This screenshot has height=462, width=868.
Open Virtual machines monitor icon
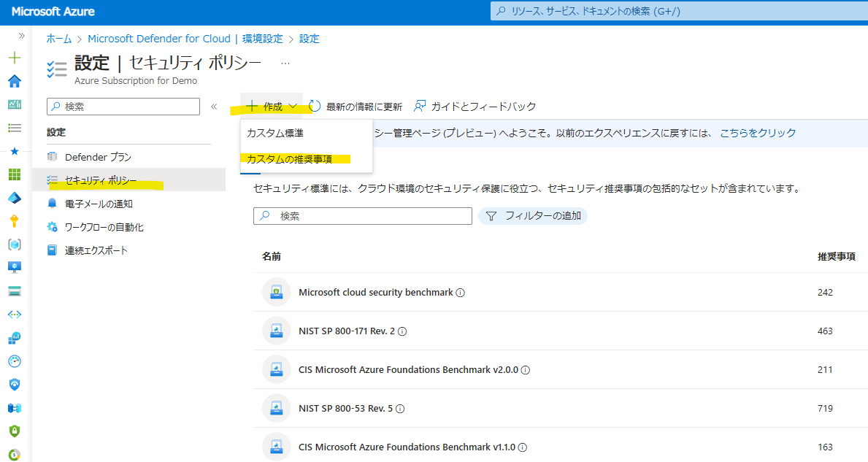click(15, 268)
